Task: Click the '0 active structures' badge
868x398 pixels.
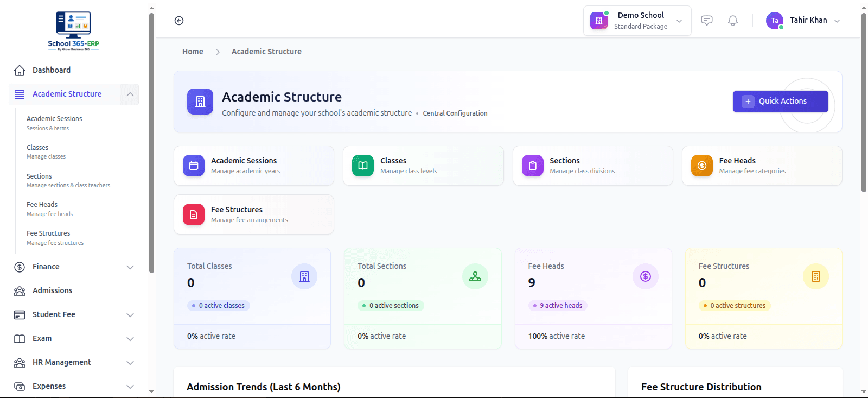Action: tap(735, 306)
